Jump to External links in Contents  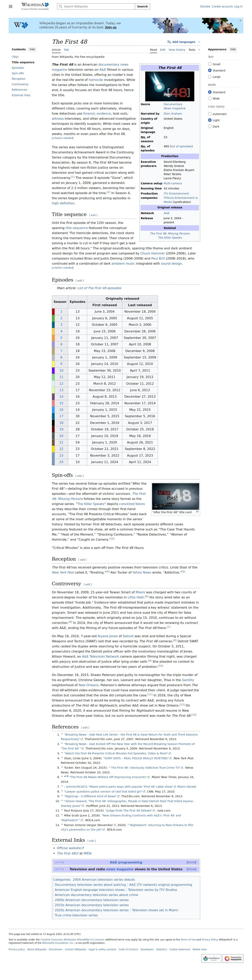[21, 95]
